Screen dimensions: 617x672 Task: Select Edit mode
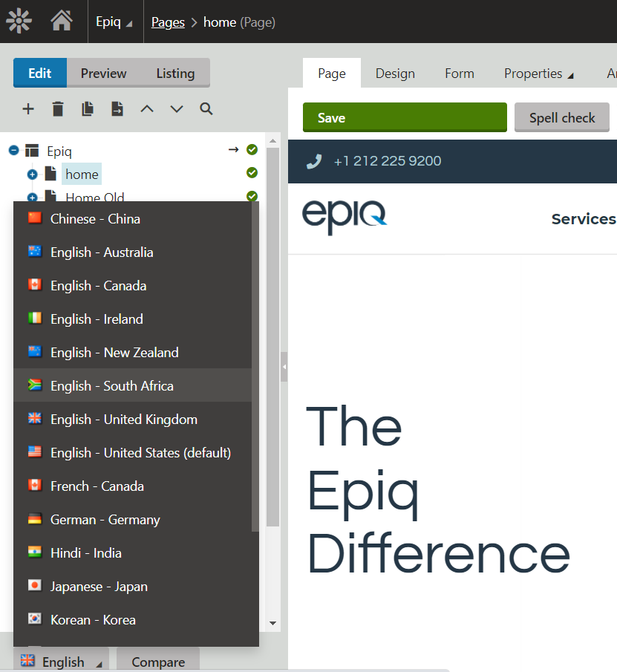pos(40,74)
